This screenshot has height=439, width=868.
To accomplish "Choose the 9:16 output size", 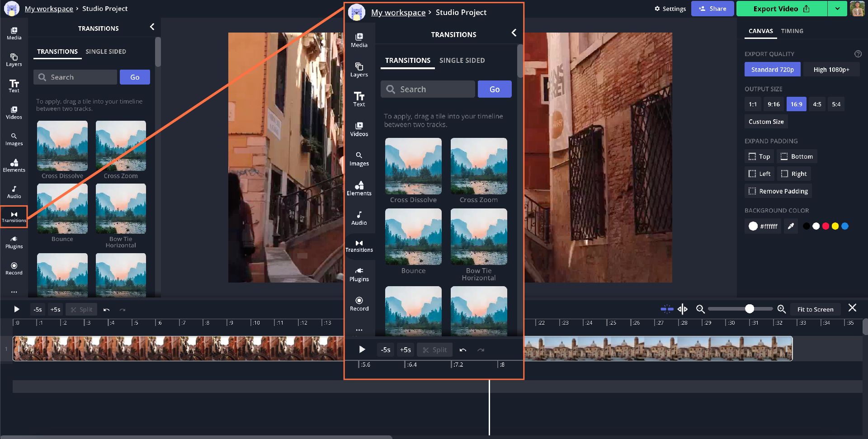I will tap(774, 104).
